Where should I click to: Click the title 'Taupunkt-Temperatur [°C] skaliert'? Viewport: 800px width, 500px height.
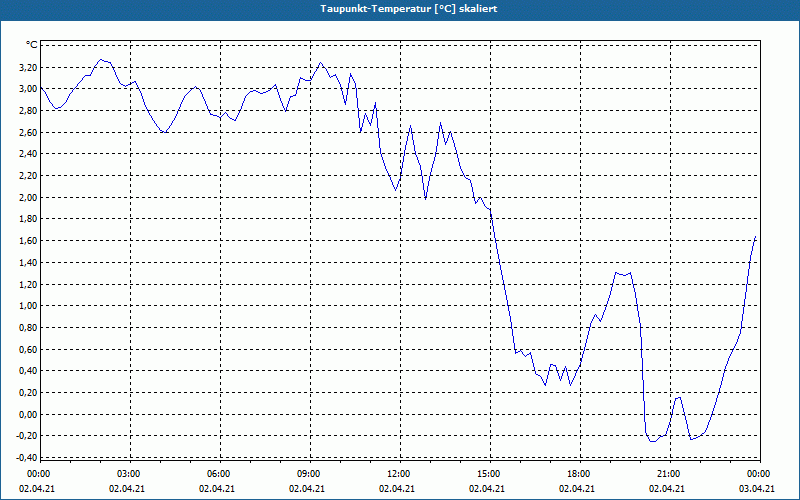click(409, 9)
